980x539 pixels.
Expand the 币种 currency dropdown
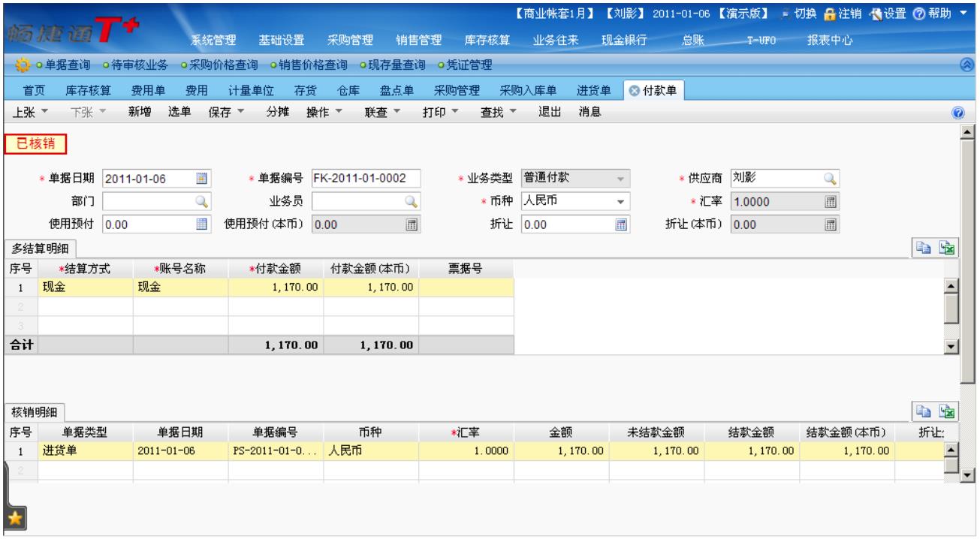[620, 200]
